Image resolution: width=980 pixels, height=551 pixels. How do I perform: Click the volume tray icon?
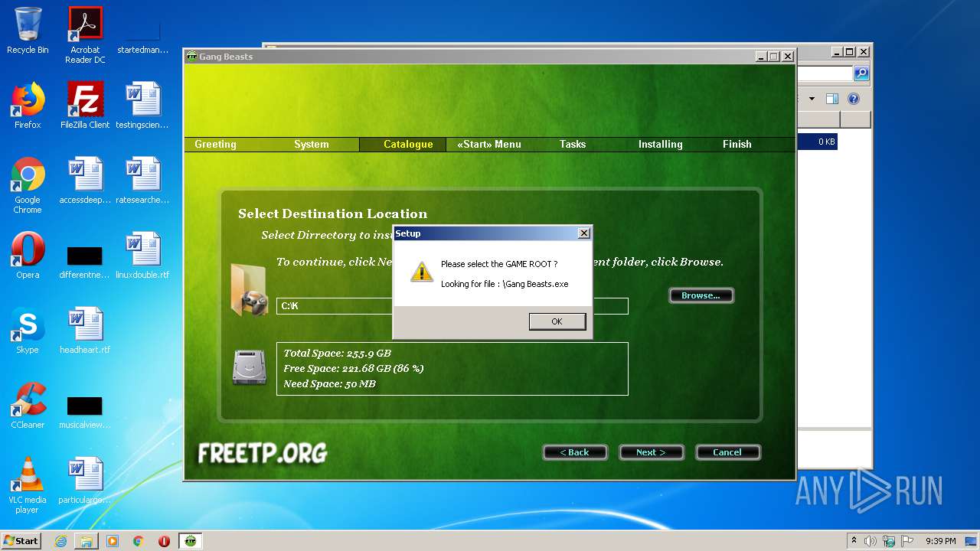[871, 541]
